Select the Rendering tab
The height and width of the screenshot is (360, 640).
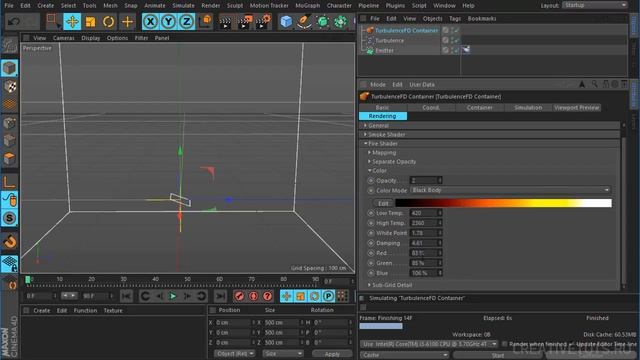pos(383,116)
